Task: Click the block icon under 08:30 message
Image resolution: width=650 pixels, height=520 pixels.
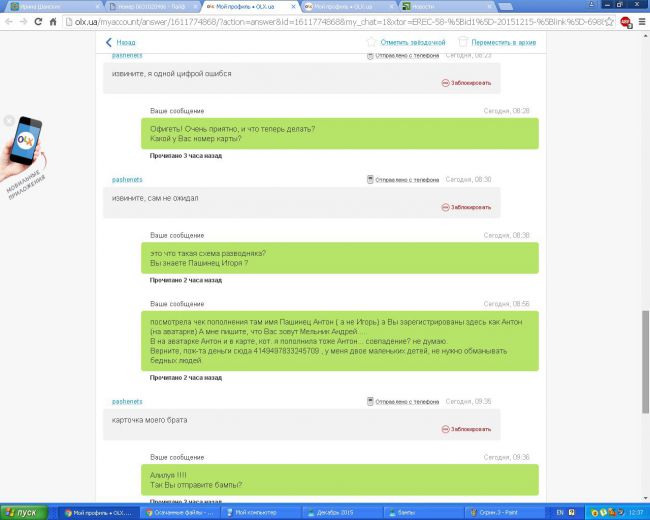Action: pyautogui.click(x=445, y=207)
